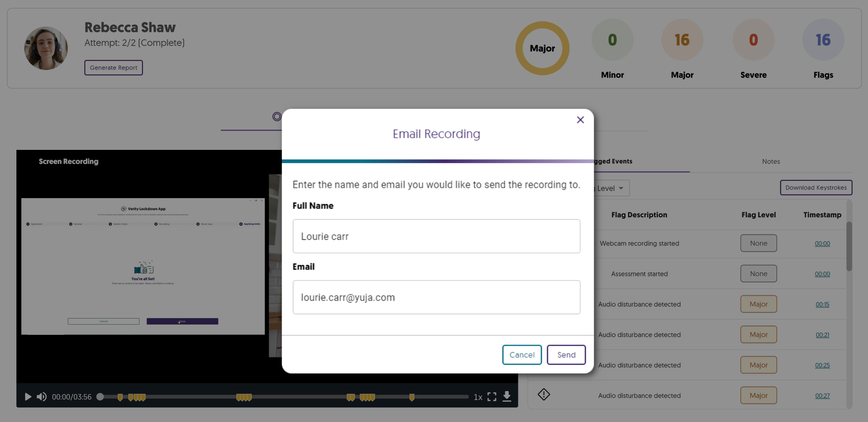The width and height of the screenshot is (868, 422).
Task: Enter fullscreen video mode
Action: click(492, 397)
